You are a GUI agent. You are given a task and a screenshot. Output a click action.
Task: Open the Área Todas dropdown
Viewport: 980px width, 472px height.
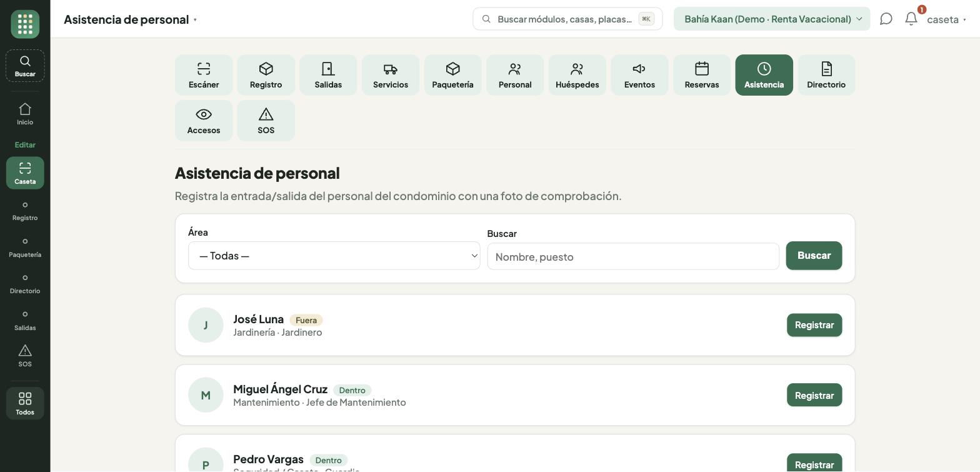334,256
